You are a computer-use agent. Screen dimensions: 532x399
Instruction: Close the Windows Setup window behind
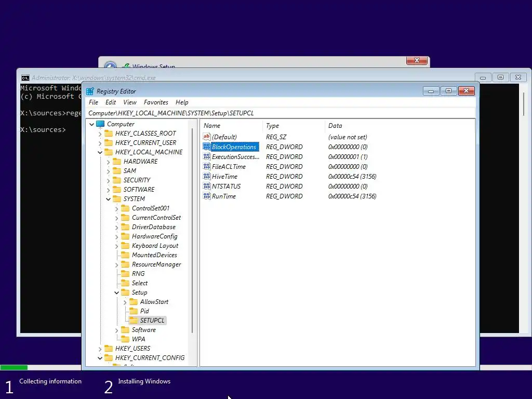pos(417,60)
